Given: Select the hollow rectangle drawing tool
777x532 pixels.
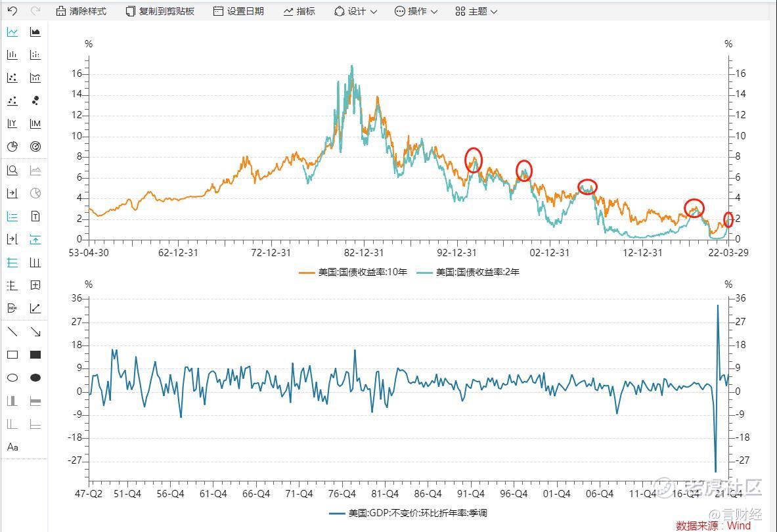Looking at the screenshot, I should click(x=12, y=355).
